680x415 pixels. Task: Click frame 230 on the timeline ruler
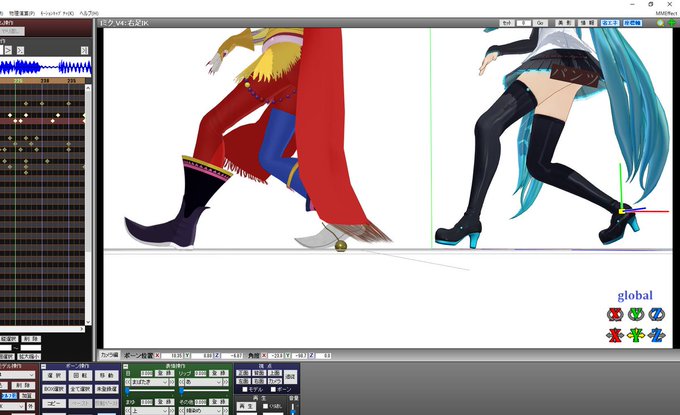point(45,81)
